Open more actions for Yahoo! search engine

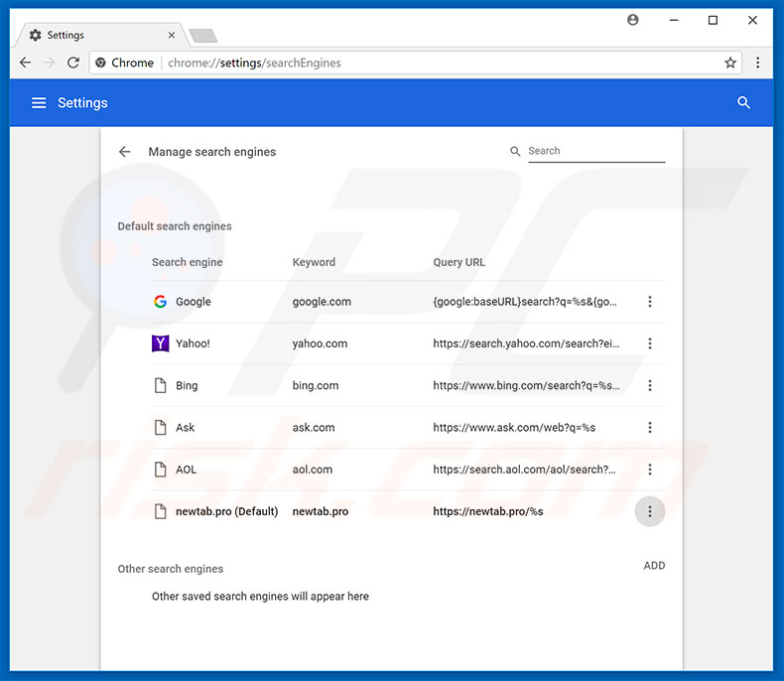(x=650, y=343)
